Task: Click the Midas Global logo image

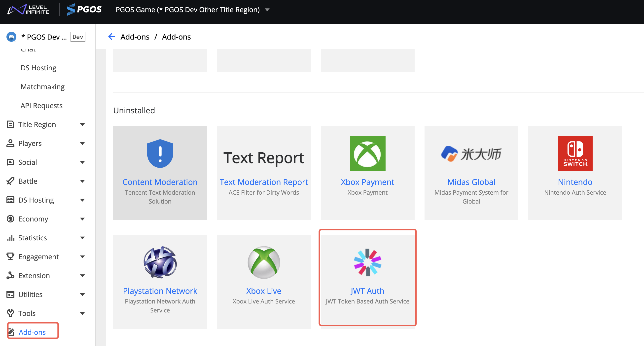Action: pos(471,153)
